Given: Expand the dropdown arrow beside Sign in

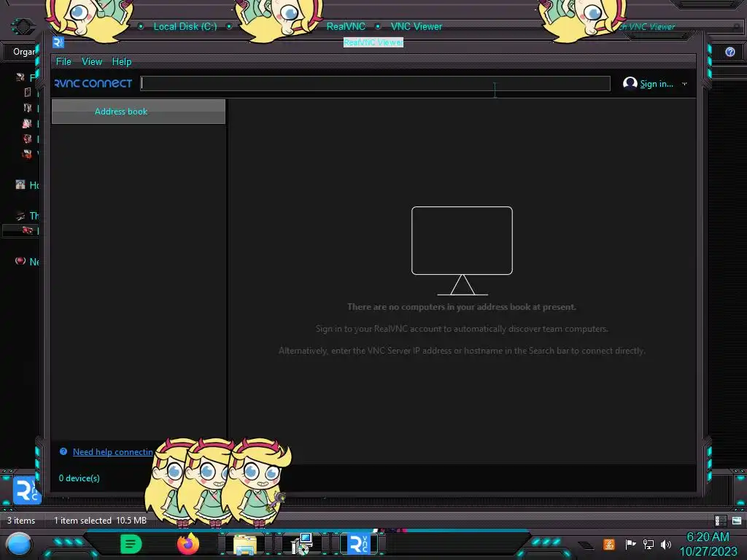Looking at the screenshot, I should coord(684,84).
